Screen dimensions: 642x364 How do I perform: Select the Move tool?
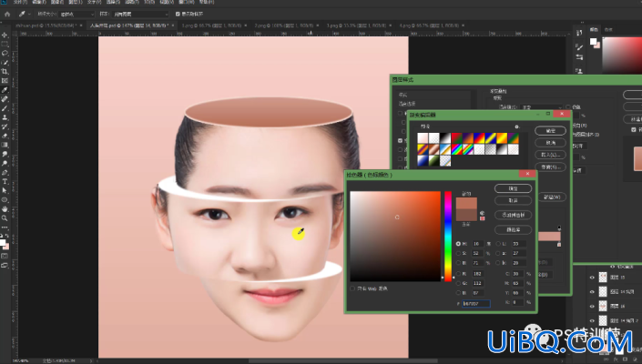click(5, 35)
